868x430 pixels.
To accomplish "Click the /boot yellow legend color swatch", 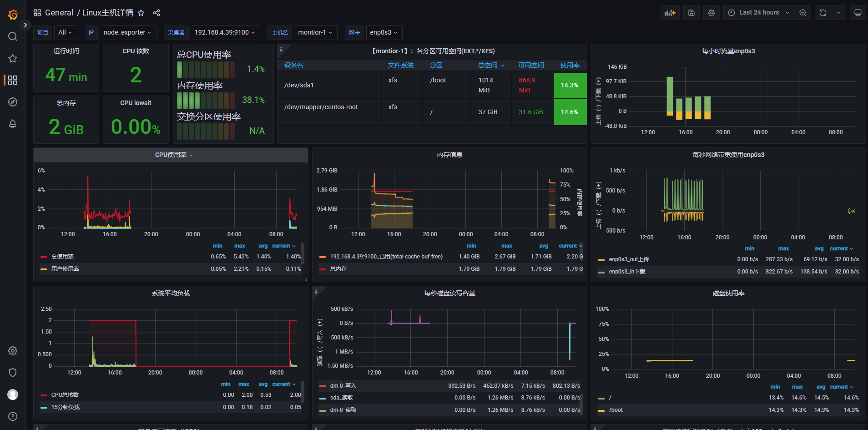I will pos(601,410).
